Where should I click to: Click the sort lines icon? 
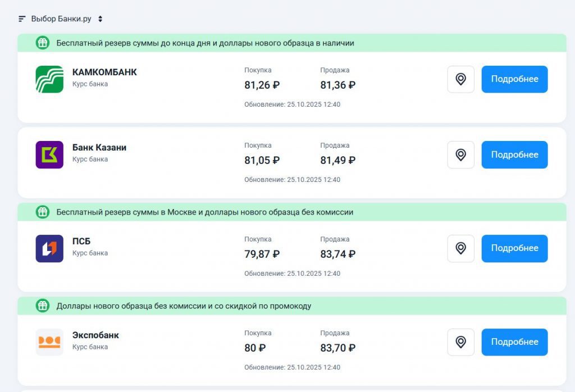coord(22,19)
